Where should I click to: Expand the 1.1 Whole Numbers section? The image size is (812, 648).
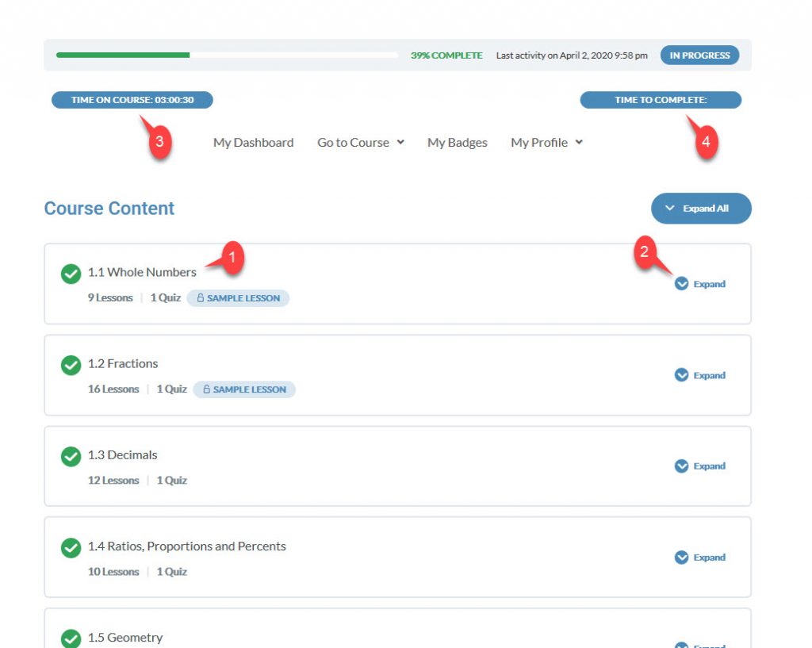(x=699, y=284)
